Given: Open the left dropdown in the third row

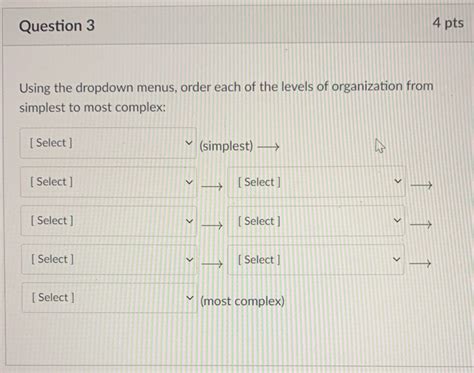Looking at the screenshot, I should pos(109,221).
